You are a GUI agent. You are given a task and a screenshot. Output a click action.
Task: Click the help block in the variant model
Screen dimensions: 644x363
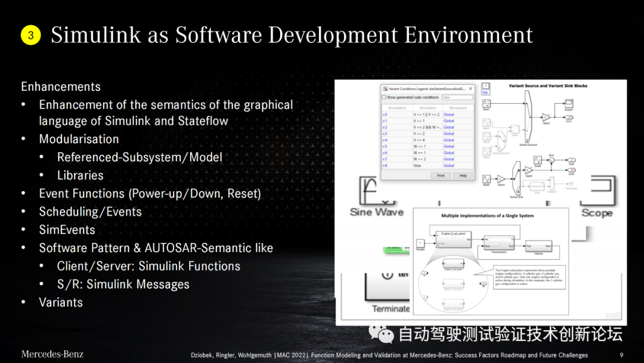(486, 89)
